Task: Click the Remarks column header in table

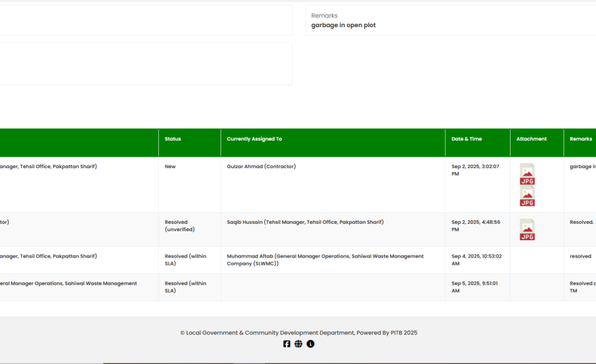Action: (581, 139)
